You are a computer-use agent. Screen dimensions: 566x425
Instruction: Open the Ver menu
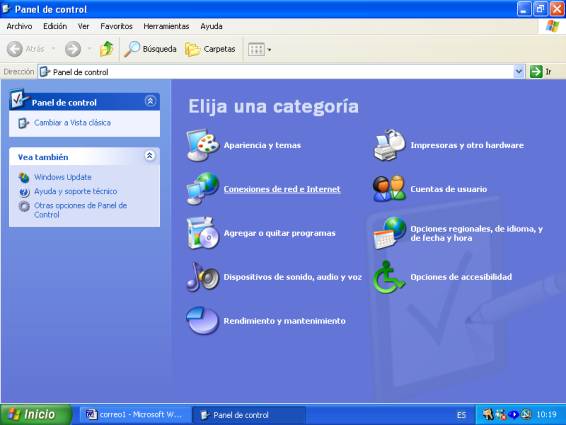pos(83,26)
